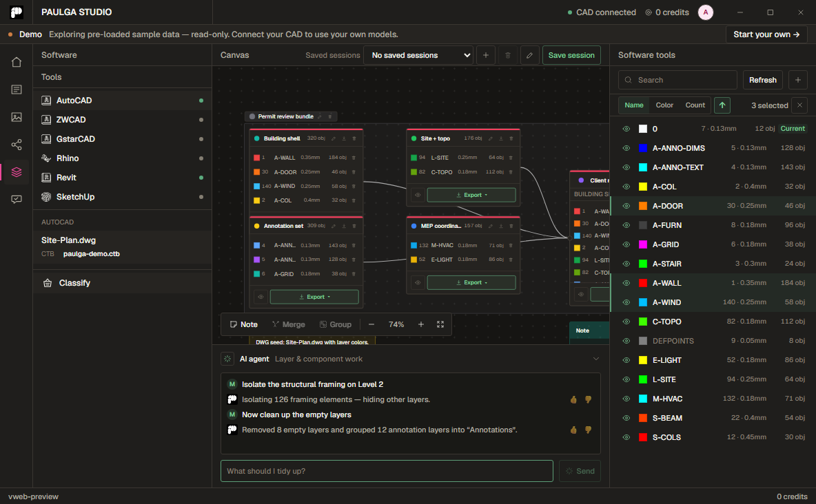Screen dimensions: 816x504
Task: Focus the Search tools field
Action: pyautogui.click(x=677, y=80)
